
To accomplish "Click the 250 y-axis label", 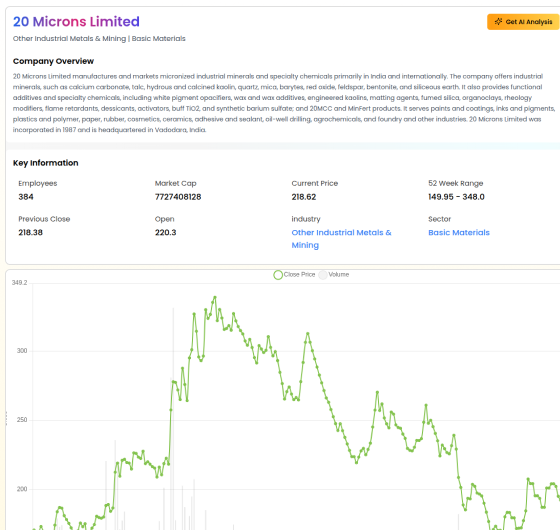I will coord(22,420).
